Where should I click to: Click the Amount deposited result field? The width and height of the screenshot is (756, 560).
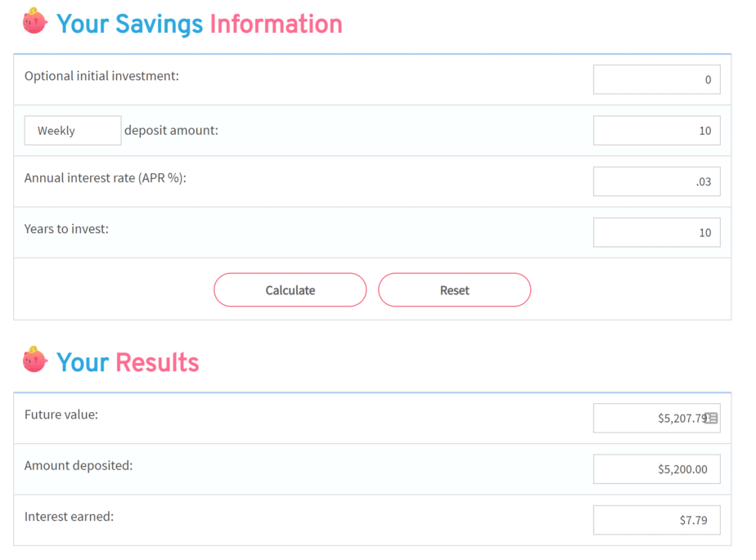coord(657,469)
